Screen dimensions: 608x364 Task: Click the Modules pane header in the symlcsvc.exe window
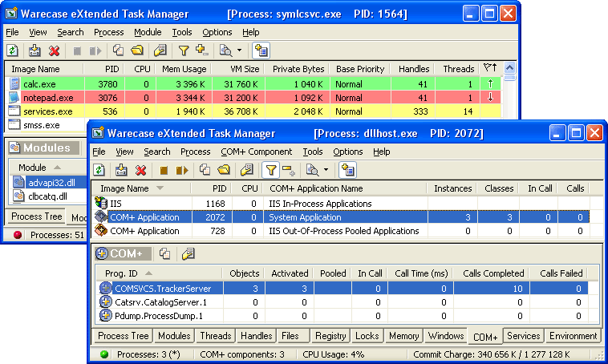[43, 148]
